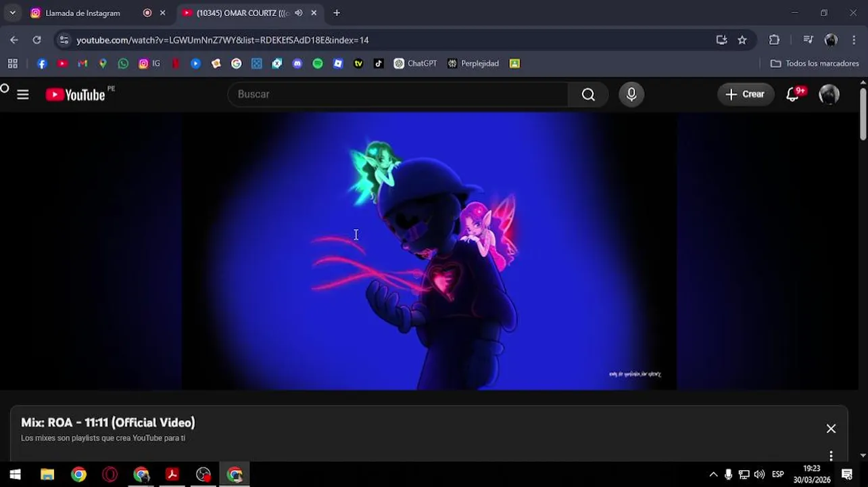The image size is (868, 487).
Task: Open the YouTube bookmark in bookmarks bar
Action: 62,64
